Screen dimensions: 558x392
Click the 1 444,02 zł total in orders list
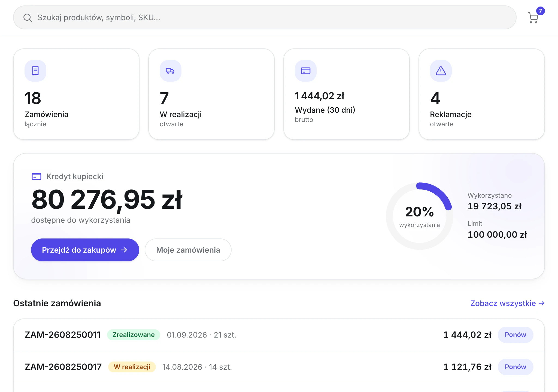[467, 335]
